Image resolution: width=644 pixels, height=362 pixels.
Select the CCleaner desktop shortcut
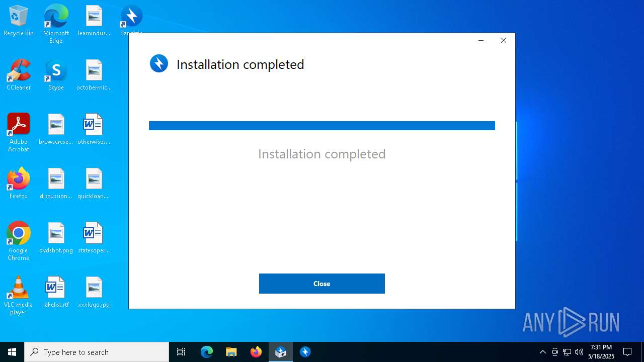19,75
